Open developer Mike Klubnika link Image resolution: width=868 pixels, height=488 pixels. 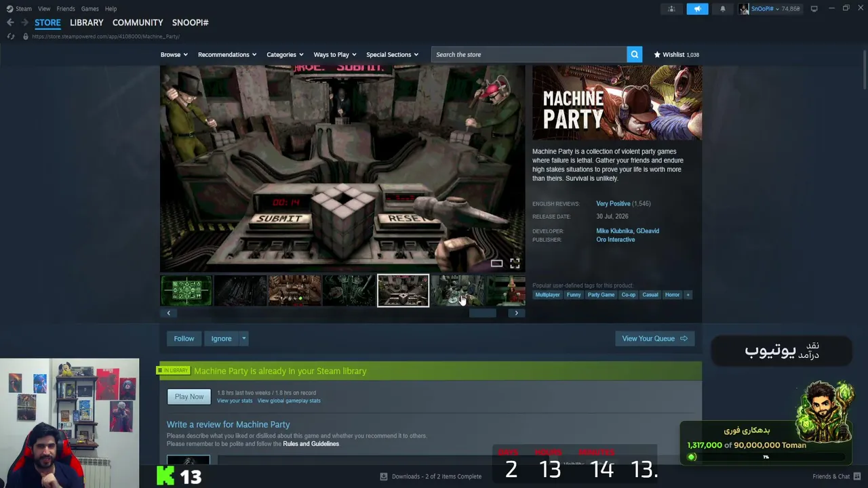point(615,231)
